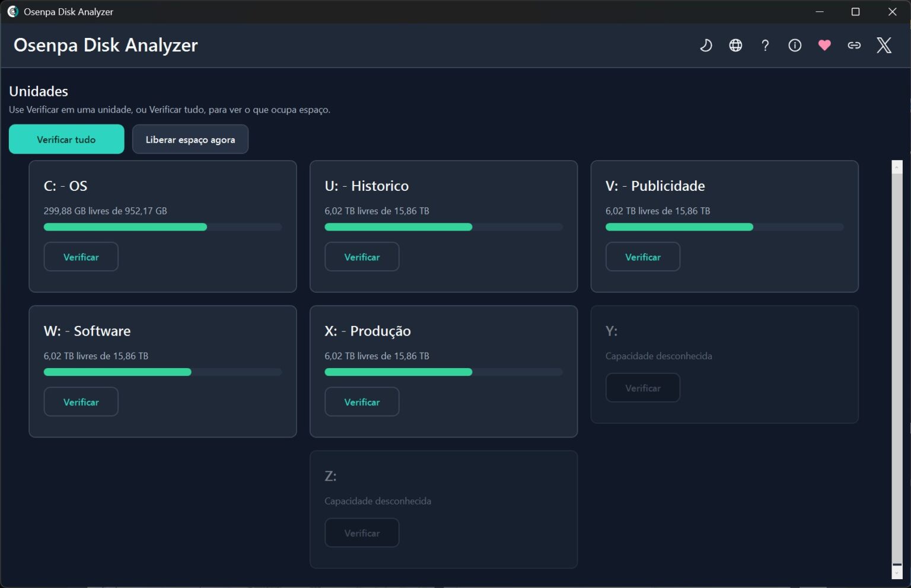Click the usage bar of W: - Software
This screenshot has height=588, width=911.
pyautogui.click(x=163, y=372)
